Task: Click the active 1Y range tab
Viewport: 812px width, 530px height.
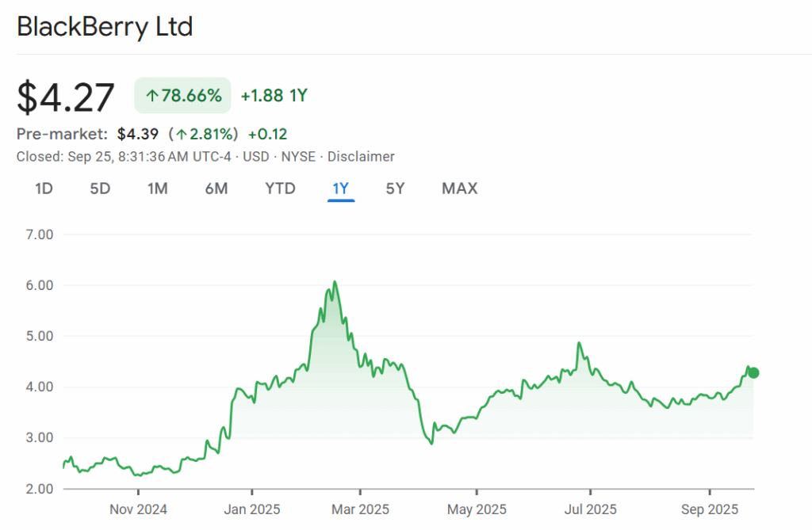Action: coord(341,189)
